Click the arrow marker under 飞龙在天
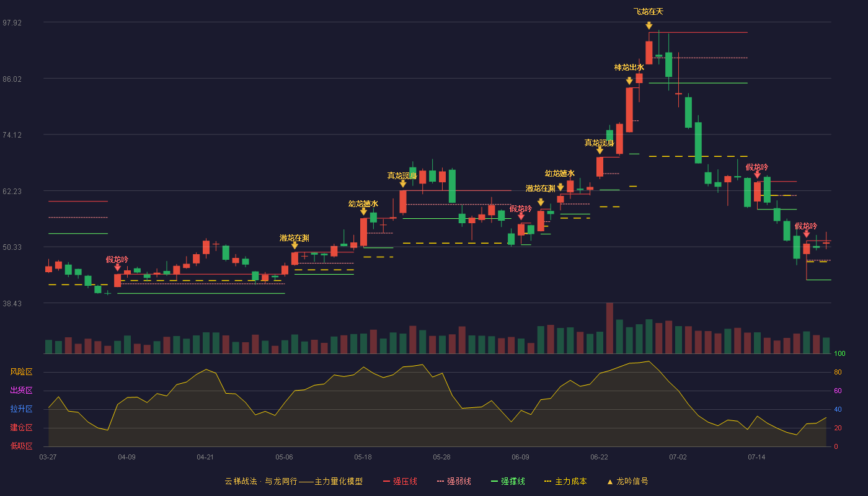The height and width of the screenshot is (496, 868). click(649, 25)
